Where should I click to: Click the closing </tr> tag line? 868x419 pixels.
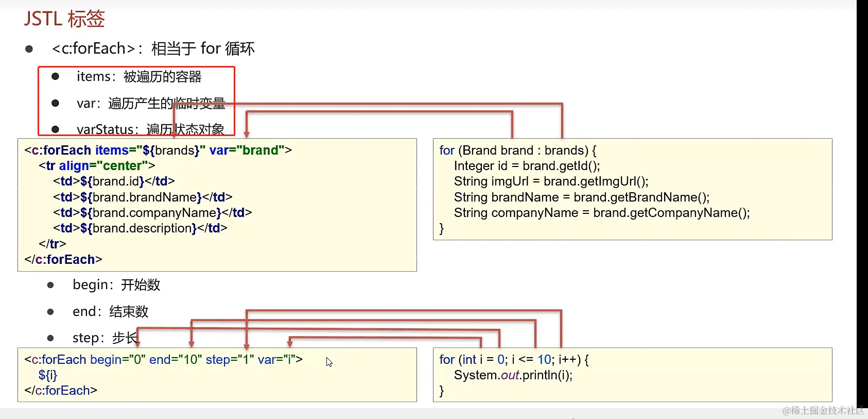click(53, 243)
